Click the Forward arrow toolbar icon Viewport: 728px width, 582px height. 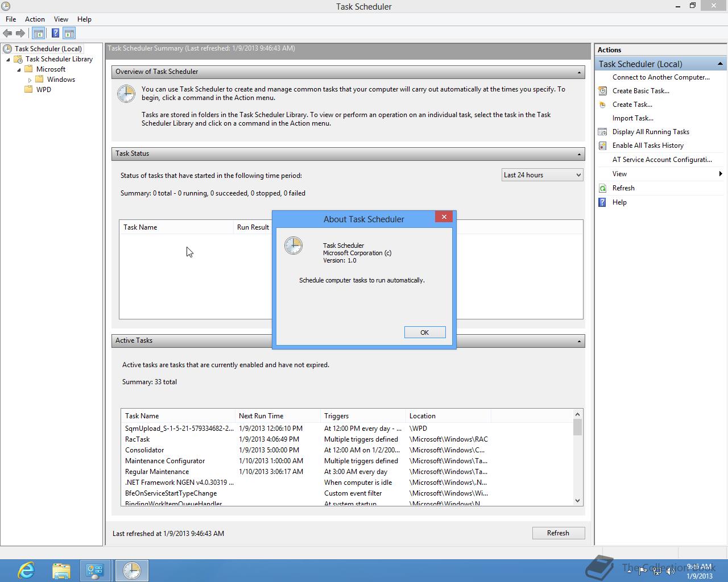pyautogui.click(x=20, y=34)
